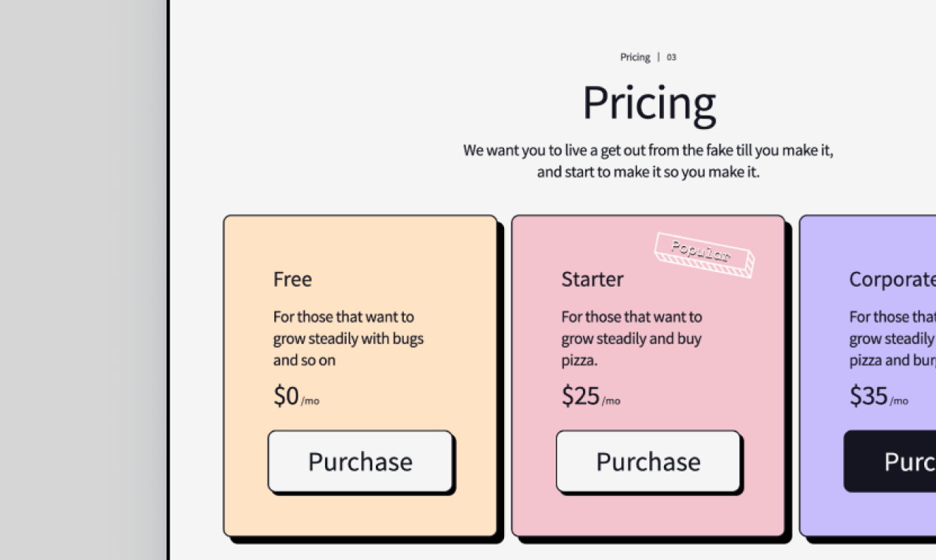Click the dark Purchase button on Corporate plan
Image resolution: width=936 pixels, height=560 pixels.
890,461
